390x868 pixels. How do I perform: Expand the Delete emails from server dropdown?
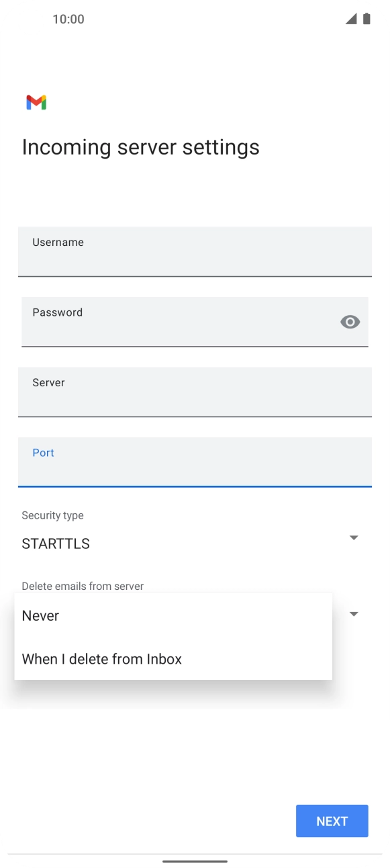tap(353, 613)
